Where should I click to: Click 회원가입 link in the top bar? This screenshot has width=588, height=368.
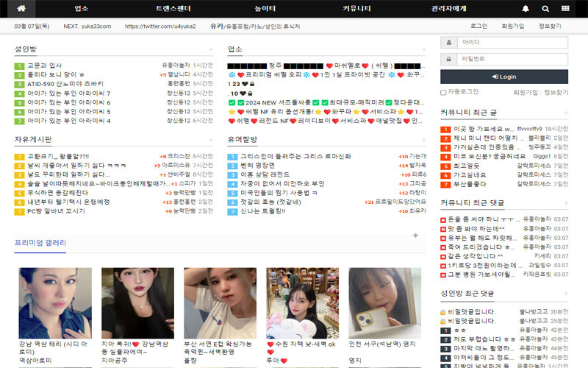tap(512, 26)
